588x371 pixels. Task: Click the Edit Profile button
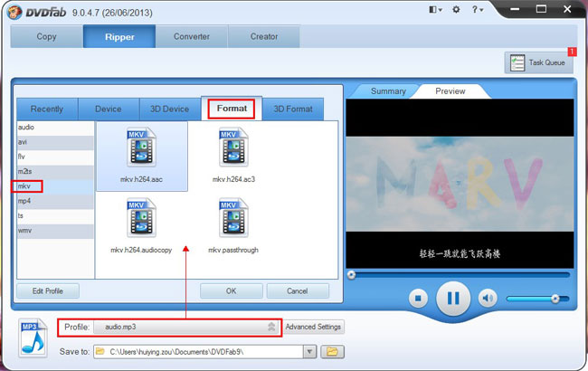pos(48,291)
